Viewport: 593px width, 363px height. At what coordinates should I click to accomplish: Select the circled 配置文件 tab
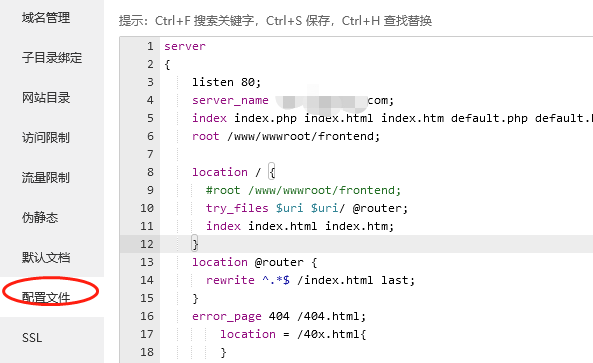[x=46, y=298]
